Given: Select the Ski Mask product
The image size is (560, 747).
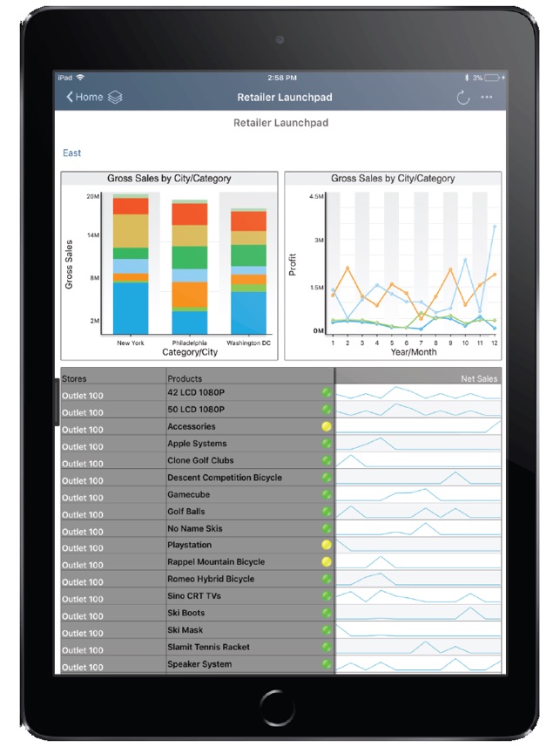Looking at the screenshot, I should click(186, 630).
